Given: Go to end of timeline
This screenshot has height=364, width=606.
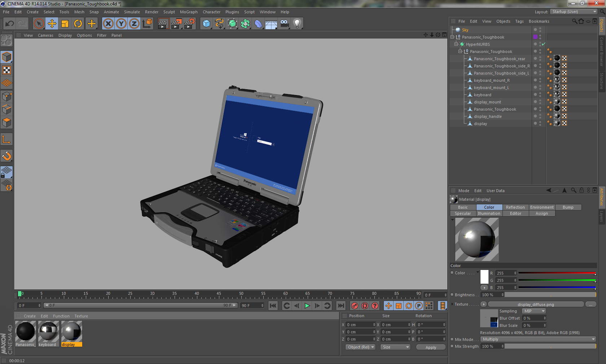Looking at the screenshot, I should 341,306.
